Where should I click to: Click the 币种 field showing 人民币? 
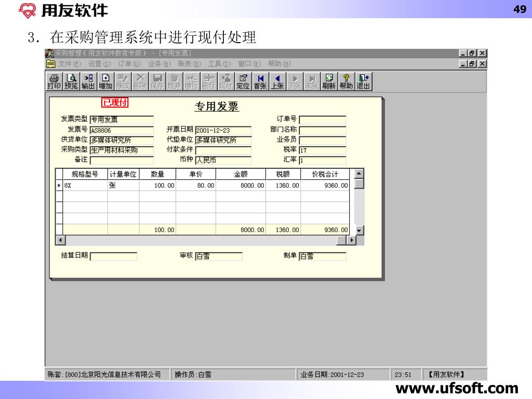click(x=223, y=160)
